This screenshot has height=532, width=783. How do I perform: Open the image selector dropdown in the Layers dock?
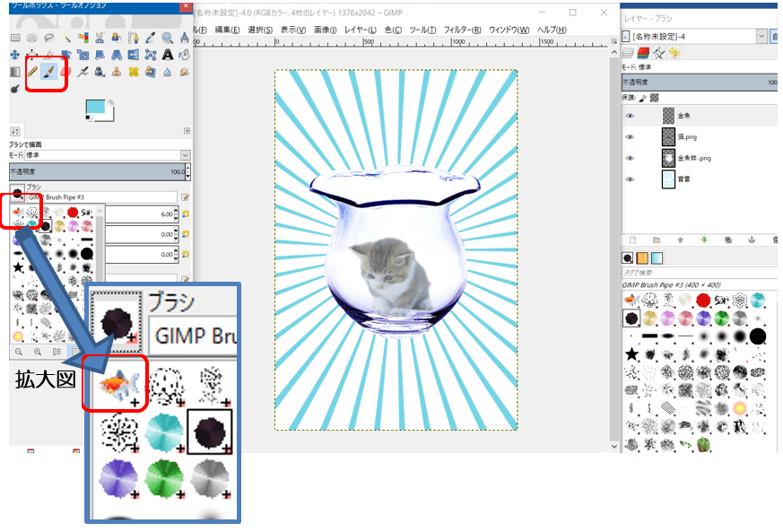[761, 36]
